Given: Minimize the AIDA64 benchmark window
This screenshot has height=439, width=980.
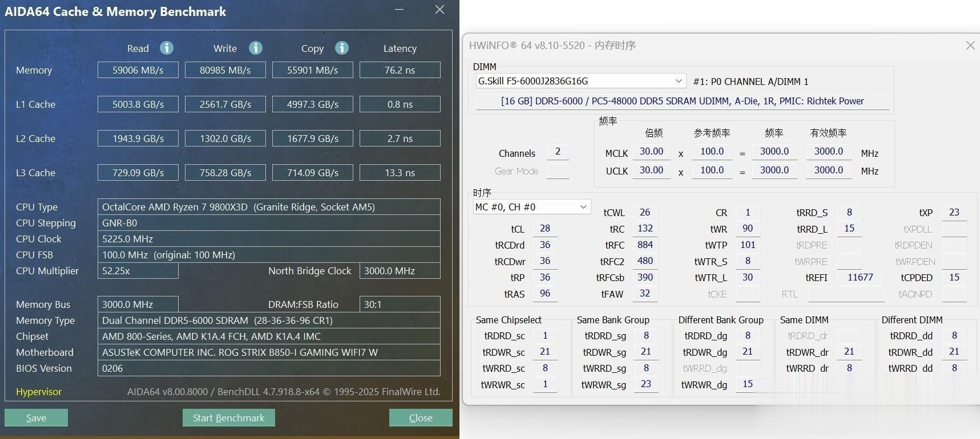Looking at the screenshot, I should click(x=400, y=10).
